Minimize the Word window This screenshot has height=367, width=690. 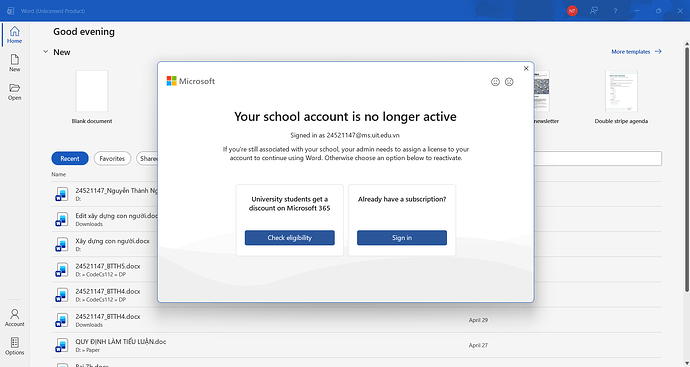[637, 11]
